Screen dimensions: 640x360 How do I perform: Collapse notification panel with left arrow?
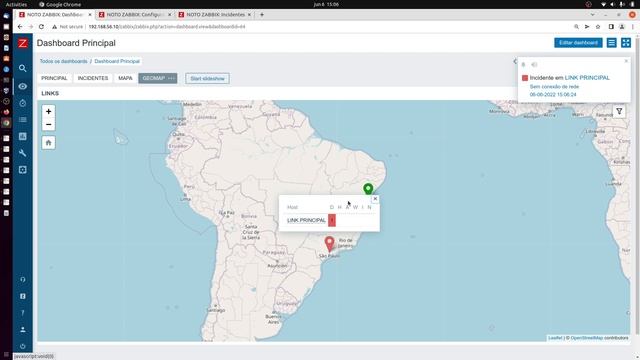click(x=515, y=62)
